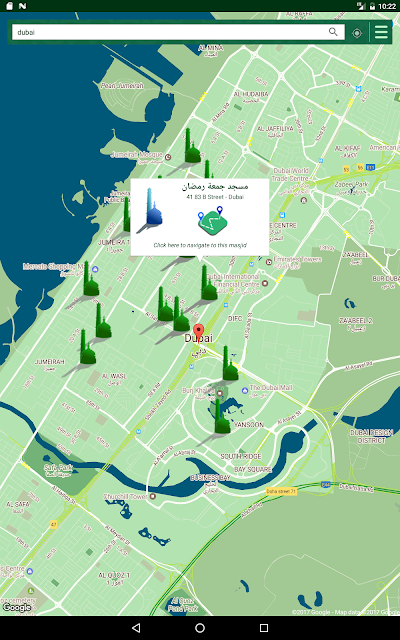The width and height of the screenshot is (400, 640).
Task: Open the hamburger menu
Action: coord(381,32)
